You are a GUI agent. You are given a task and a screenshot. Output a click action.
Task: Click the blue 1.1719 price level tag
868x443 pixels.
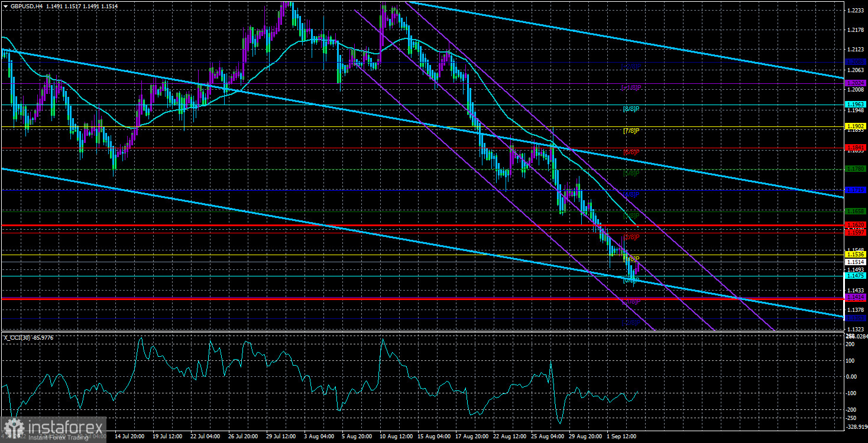pos(856,190)
